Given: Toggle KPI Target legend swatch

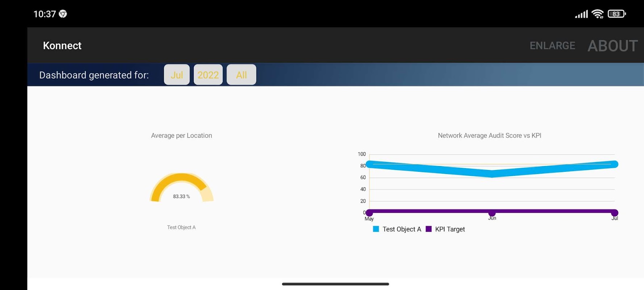Looking at the screenshot, I should click(x=428, y=229).
